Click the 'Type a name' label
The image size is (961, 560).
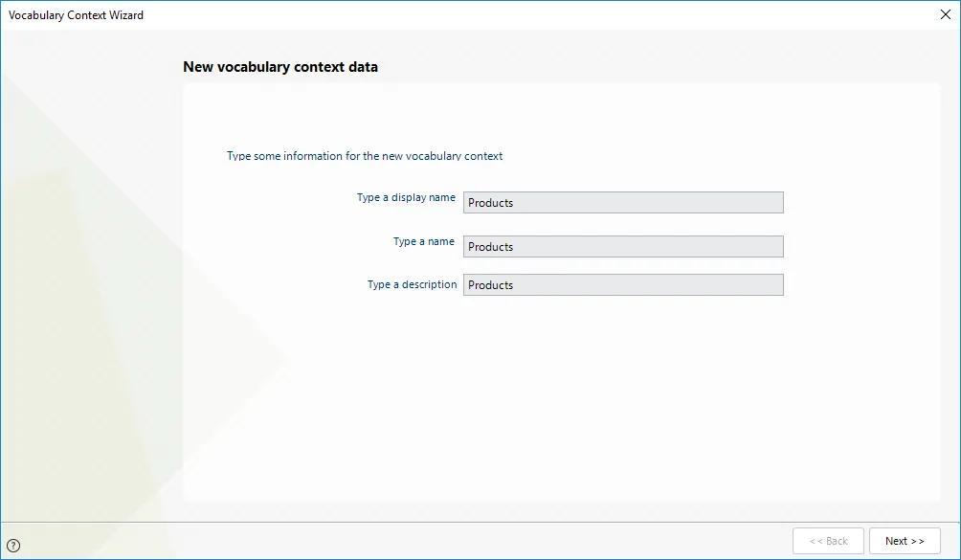click(x=423, y=241)
